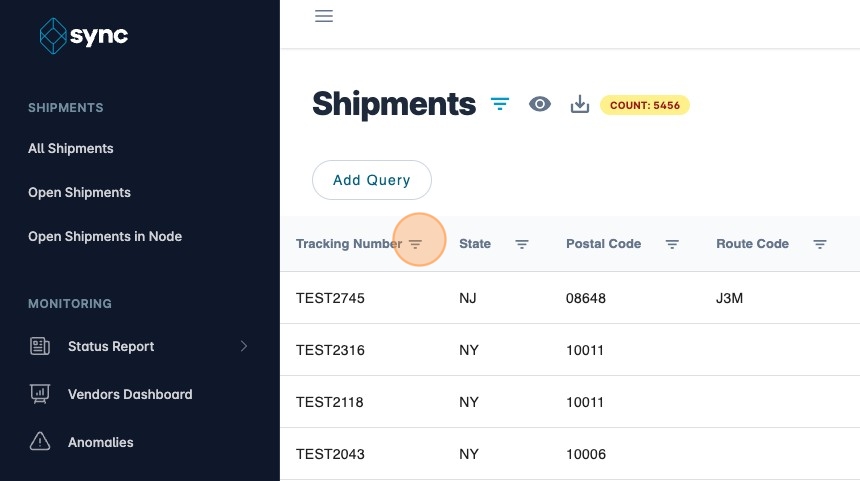The height and width of the screenshot is (481, 860).
Task: Filter the Postal Code column
Action: (x=673, y=244)
